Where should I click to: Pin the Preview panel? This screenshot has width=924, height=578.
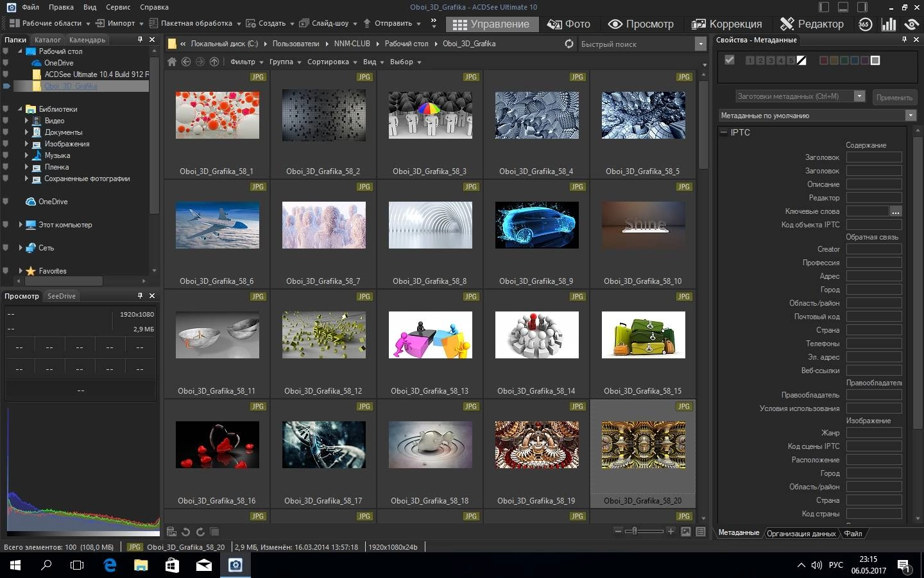(140, 295)
